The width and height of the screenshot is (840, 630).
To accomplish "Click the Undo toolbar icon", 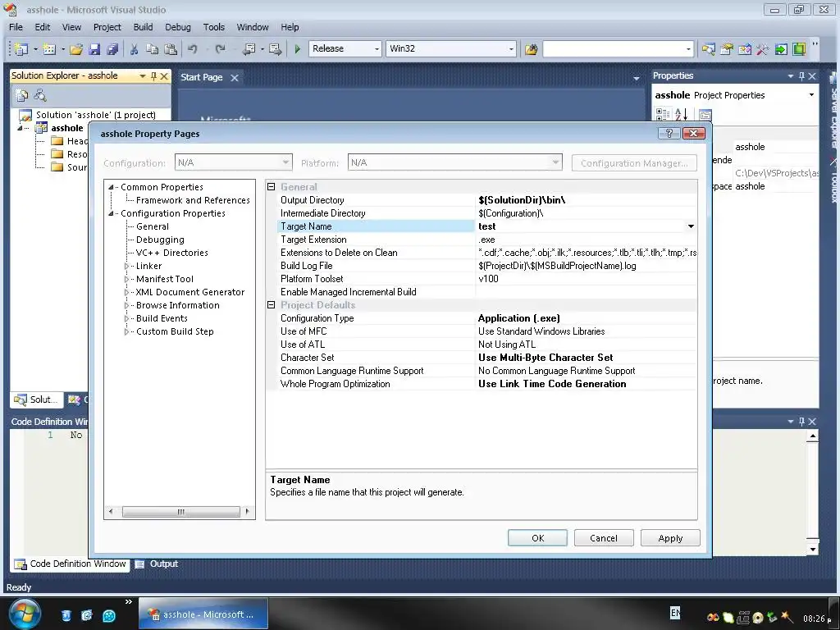I will point(192,49).
